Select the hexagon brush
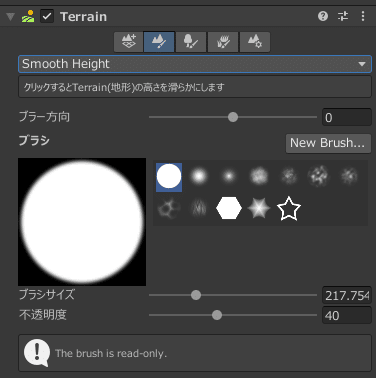 tap(229, 208)
